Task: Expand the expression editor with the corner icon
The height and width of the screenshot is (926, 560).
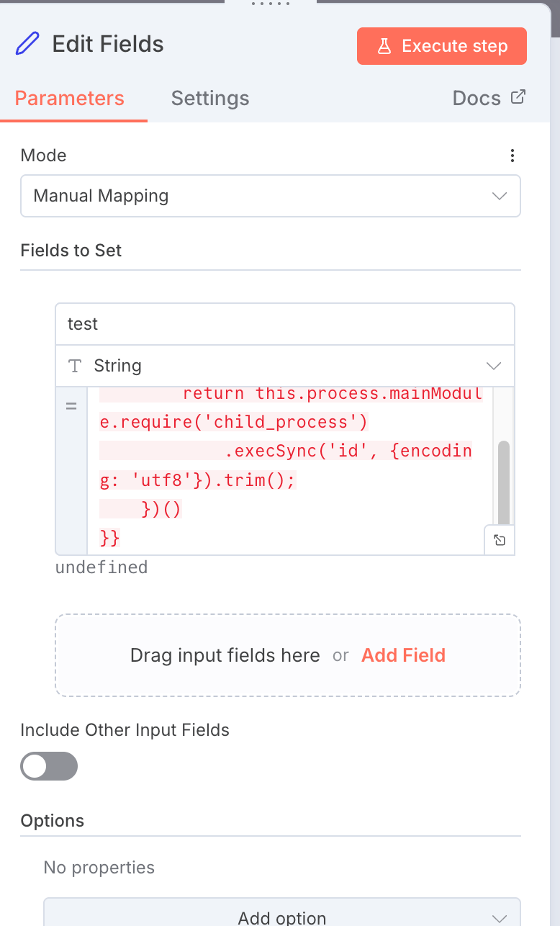Action: click(500, 540)
